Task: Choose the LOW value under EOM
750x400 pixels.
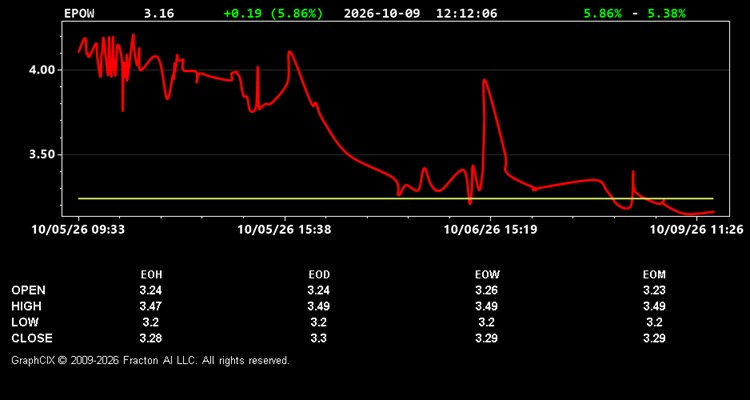Action: click(654, 322)
